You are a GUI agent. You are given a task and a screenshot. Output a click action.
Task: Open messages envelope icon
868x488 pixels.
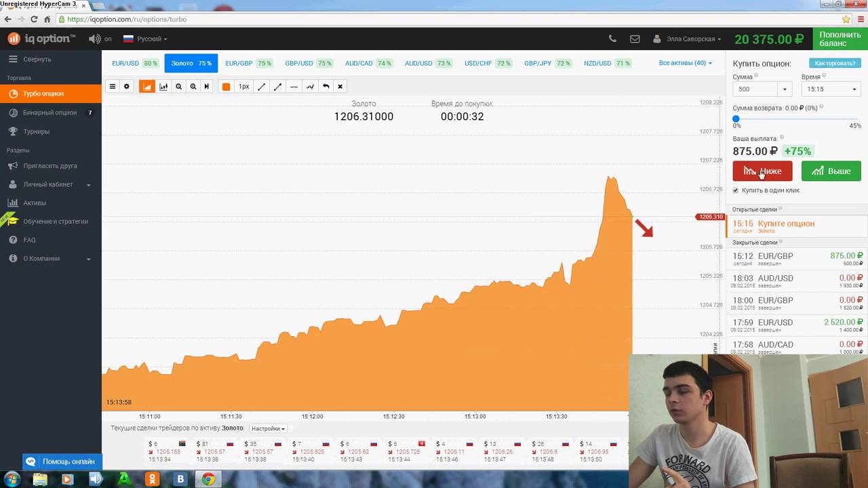[x=635, y=39]
